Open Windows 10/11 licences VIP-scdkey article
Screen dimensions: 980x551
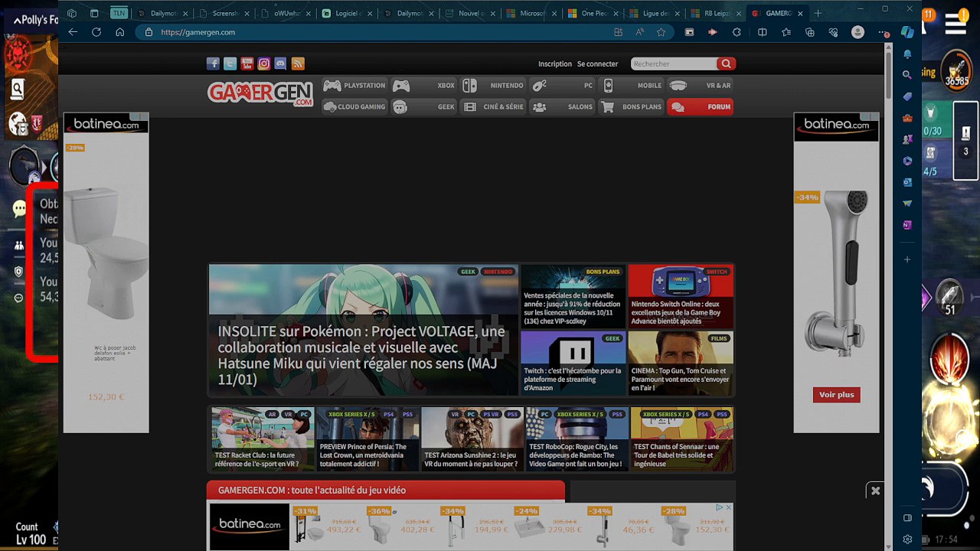tap(573, 297)
